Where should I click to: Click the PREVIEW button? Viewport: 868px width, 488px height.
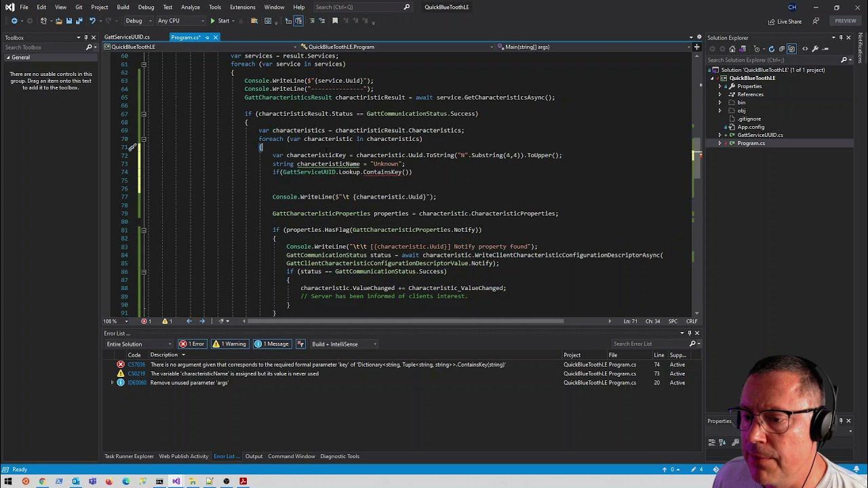845,21
